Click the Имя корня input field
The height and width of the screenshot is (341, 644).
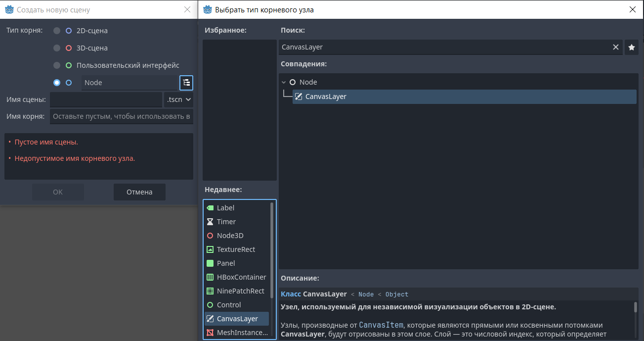(x=121, y=117)
